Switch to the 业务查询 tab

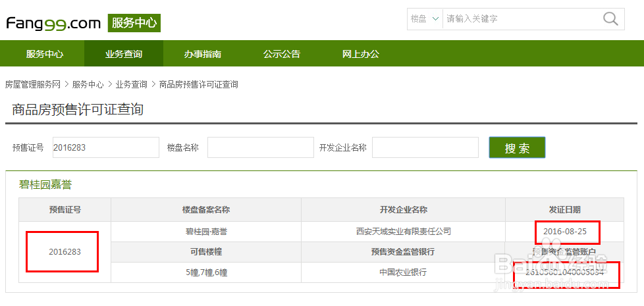[x=124, y=54]
